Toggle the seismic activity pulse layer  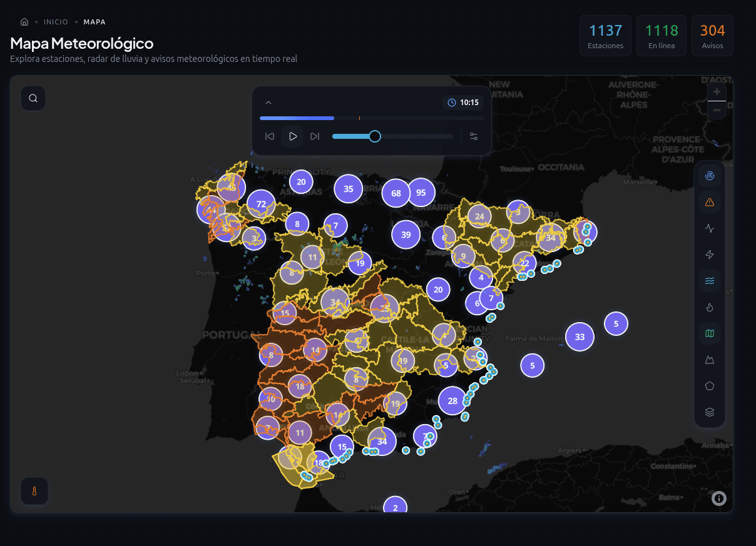point(710,228)
